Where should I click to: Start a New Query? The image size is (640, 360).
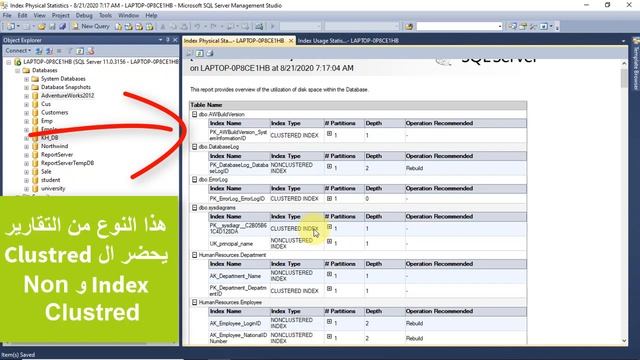click(x=91, y=26)
